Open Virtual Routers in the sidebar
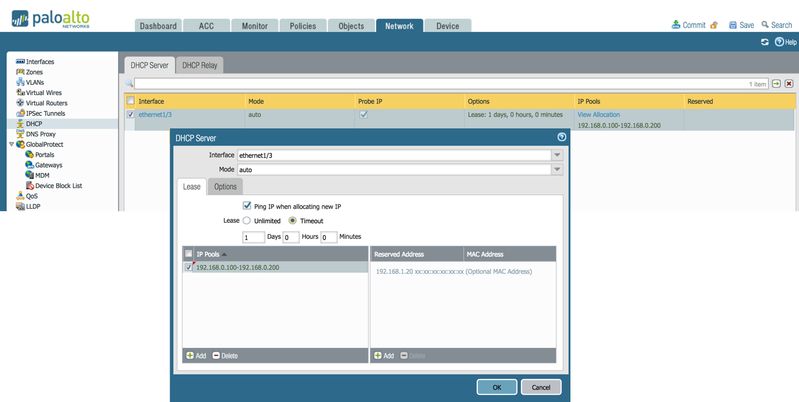This screenshot has width=799, height=402. tap(46, 103)
